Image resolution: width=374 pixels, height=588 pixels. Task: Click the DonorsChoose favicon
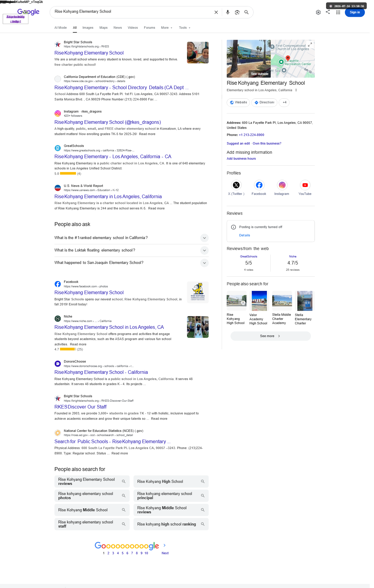tap(58, 364)
